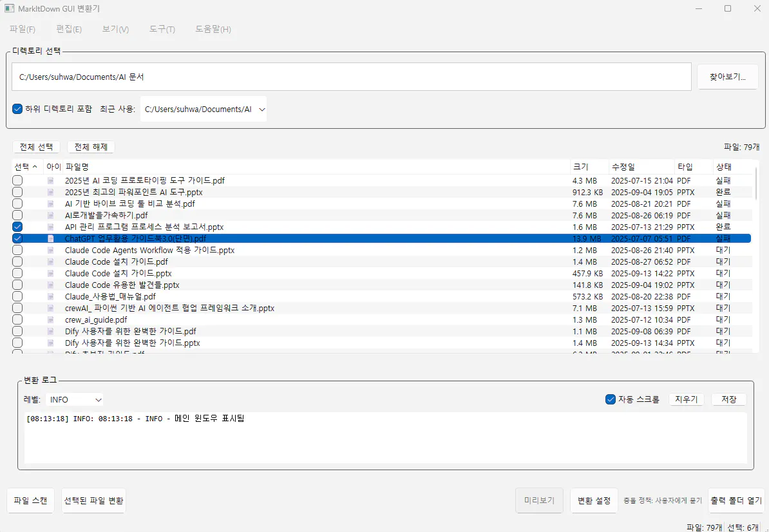This screenshot has width=769, height=532.
Task: Click the file icon for 2025년 최고의 파워포인트 AI 도구.pptx
Action: point(50,192)
